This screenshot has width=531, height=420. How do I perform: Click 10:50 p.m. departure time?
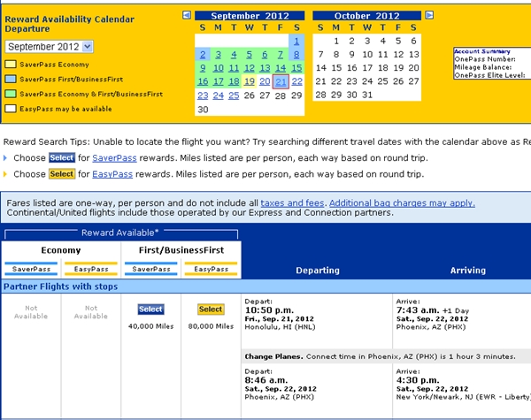(269, 310)
